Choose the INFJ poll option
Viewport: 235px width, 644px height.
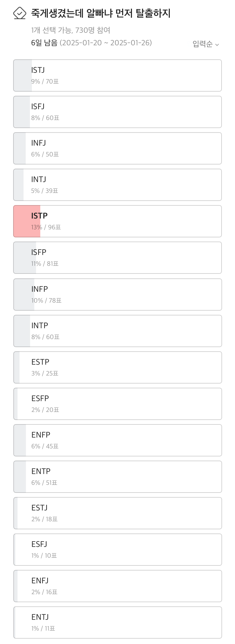tap(117, 149)
